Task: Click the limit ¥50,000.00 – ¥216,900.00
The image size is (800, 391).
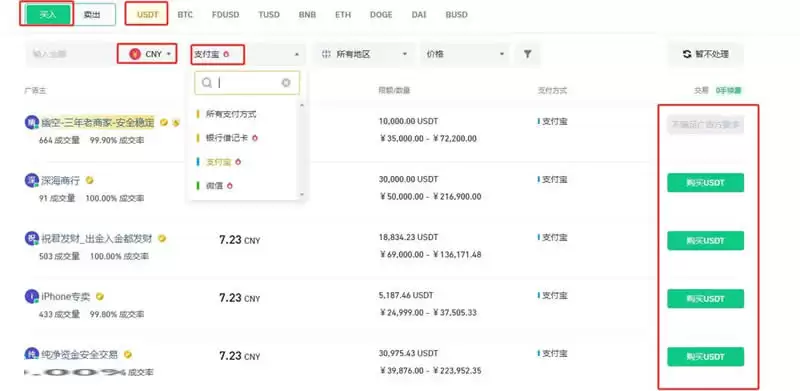Action: coord(431,197)
